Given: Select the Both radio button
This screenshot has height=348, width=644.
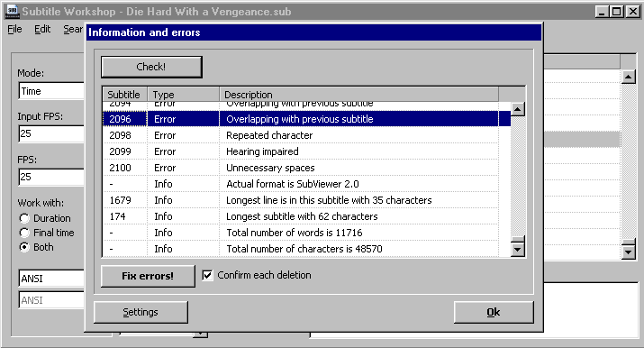Looking at the screenshot, I should 24,247.
